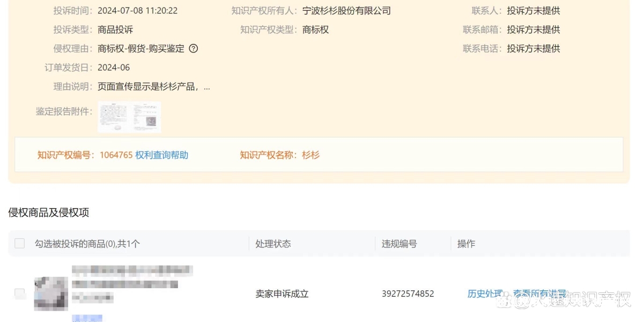Click the 联系电话 value 投诉方未提供
Screen dimensions: 644x322
(534, 48)
